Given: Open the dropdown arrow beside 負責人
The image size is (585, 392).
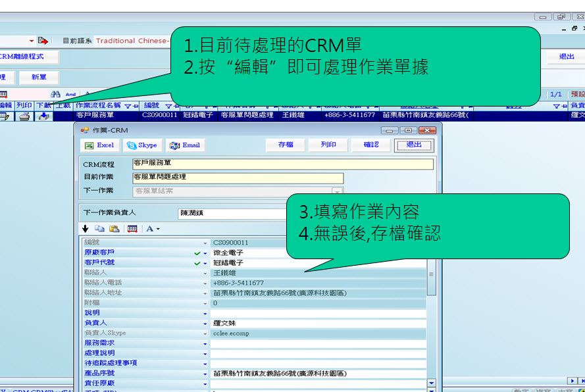Looking at the screenshot, I should tap(205, 324).
